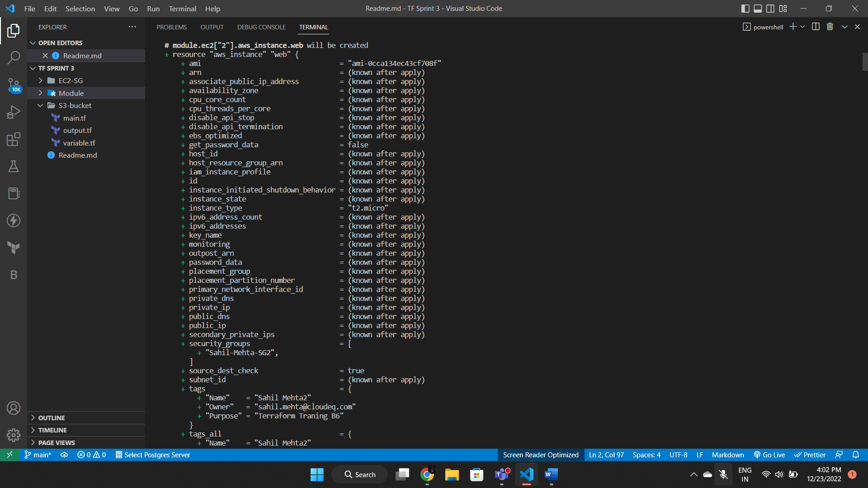Switch to the DEBUG CONSOLE tab
Image resolution: width=868 pixels, height=488 pixels.
coord(261,27)
